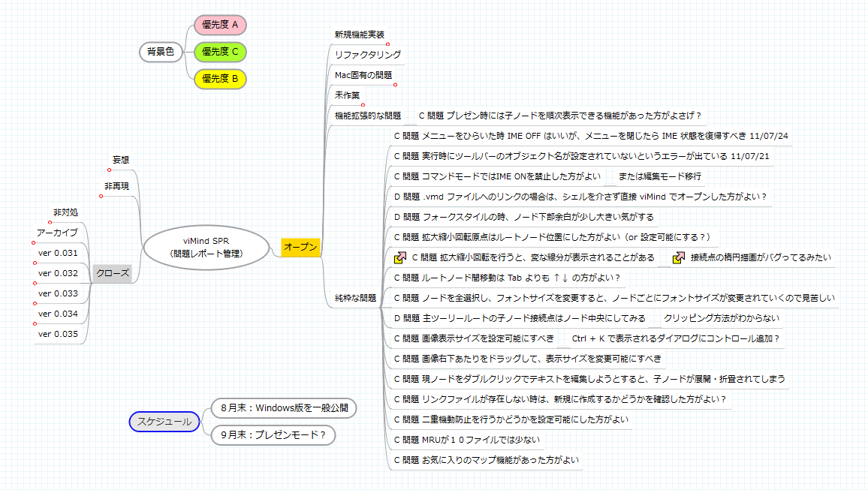
Task: Expand the アーカイブ node's red circle
Action: point(34,243)
